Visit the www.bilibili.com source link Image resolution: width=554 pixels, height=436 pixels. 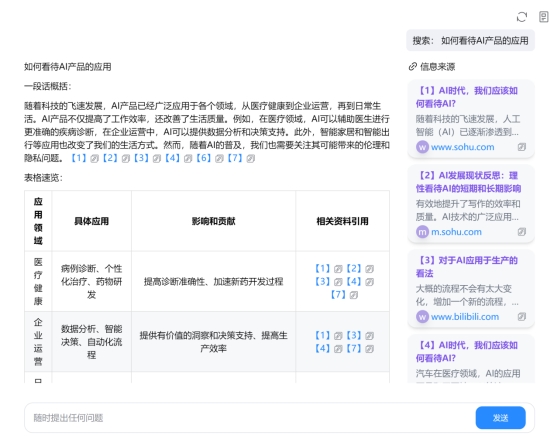click(465, 317)
